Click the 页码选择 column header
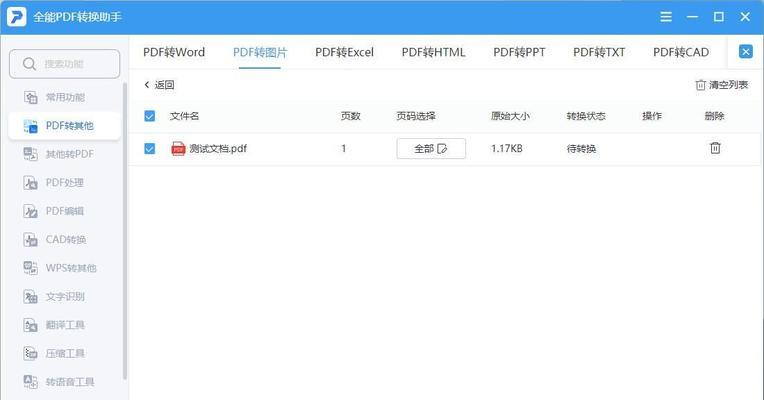 pyautogui.click(x=416, y=116)
